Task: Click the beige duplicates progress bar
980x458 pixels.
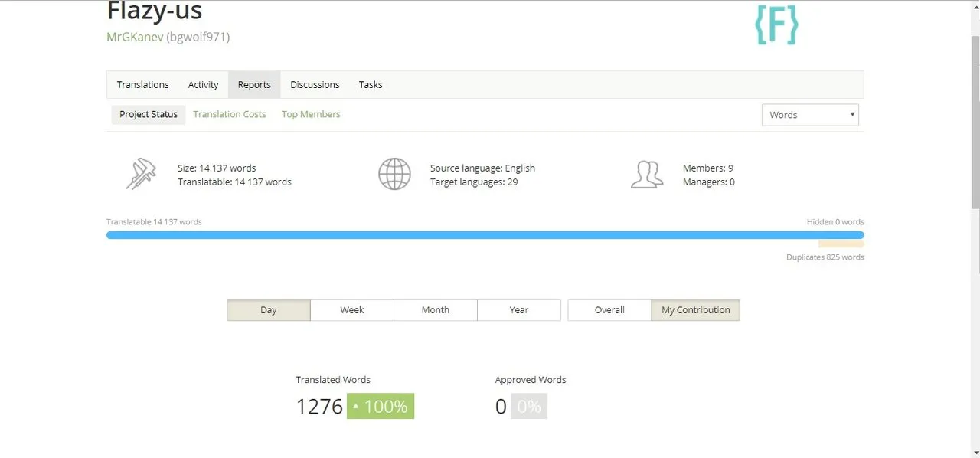Action: (841, 245)
